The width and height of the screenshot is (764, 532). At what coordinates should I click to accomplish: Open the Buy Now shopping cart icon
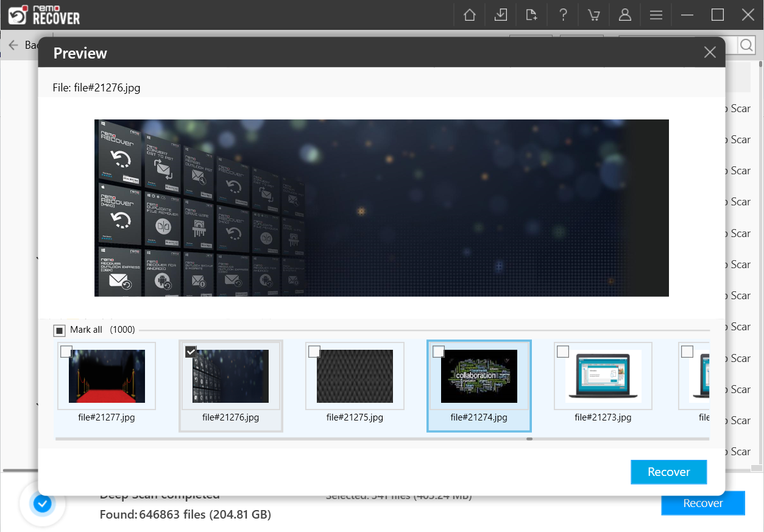[594, 15]
